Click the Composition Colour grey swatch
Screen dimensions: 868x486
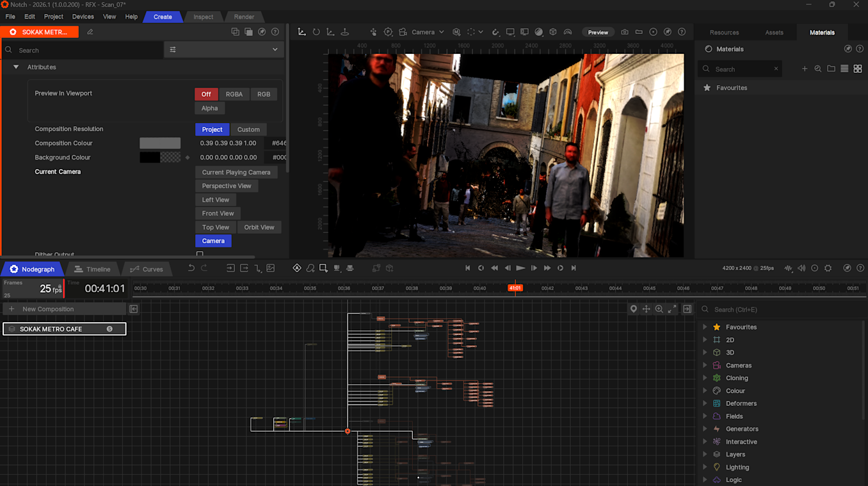[160, 143]
